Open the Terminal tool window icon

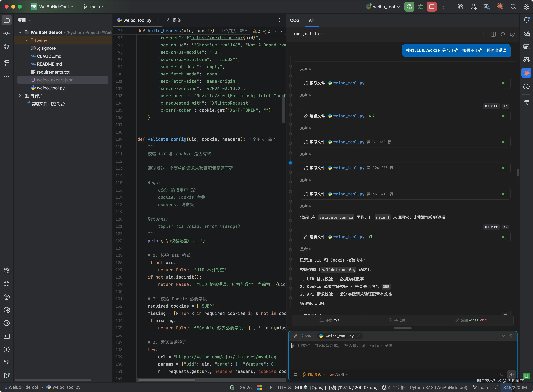click(7, 336)
